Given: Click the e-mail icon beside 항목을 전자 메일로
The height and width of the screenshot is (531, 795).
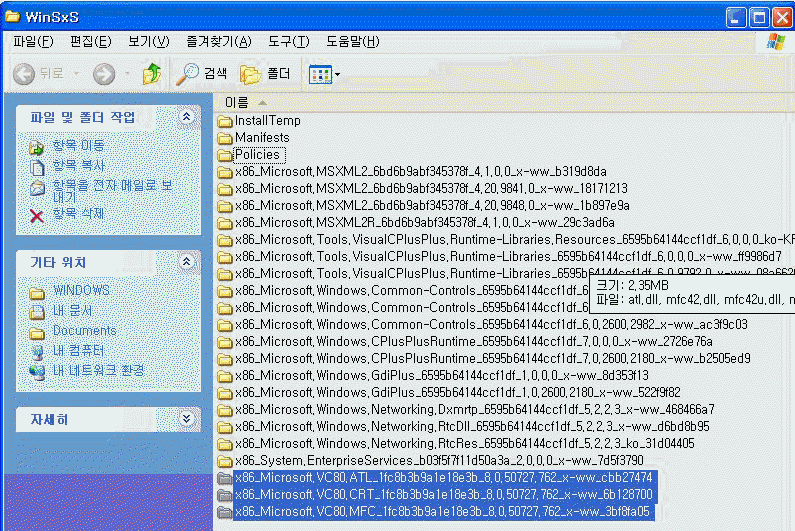Looking at the screenshot, I should coord(37,188).
